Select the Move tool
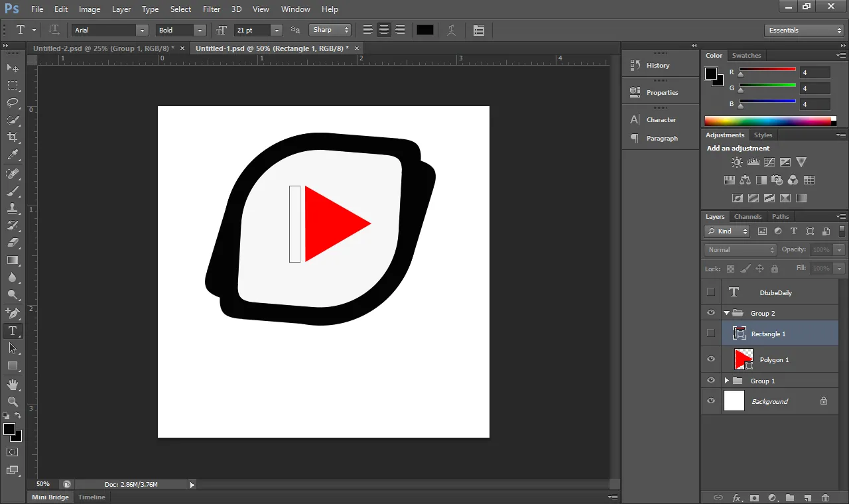Screen dimensions: 849x504 click(13, 68)
